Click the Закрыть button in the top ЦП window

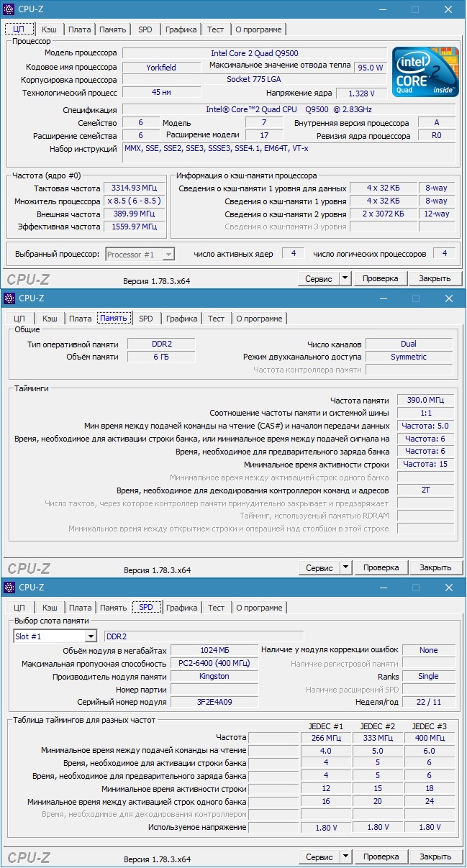click(x=435, y=278)
